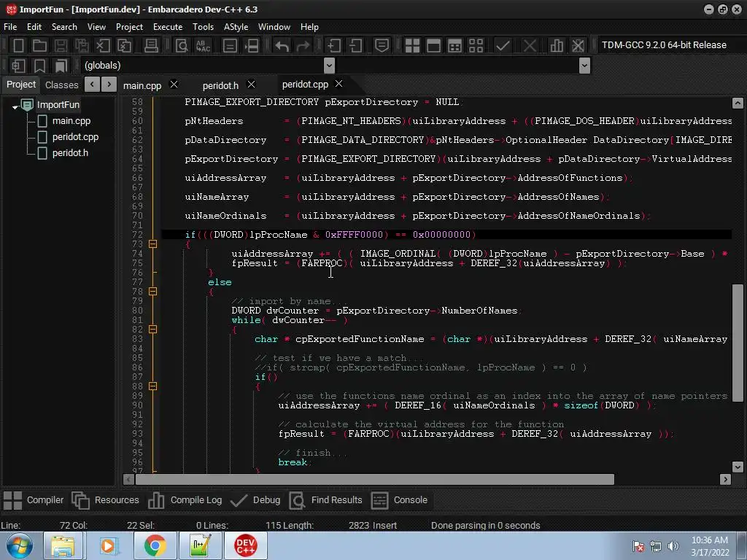Click the vertical editor scrollbar thumb
The width and height of the screenshot is (747, 560).
(x=738, y=343)
